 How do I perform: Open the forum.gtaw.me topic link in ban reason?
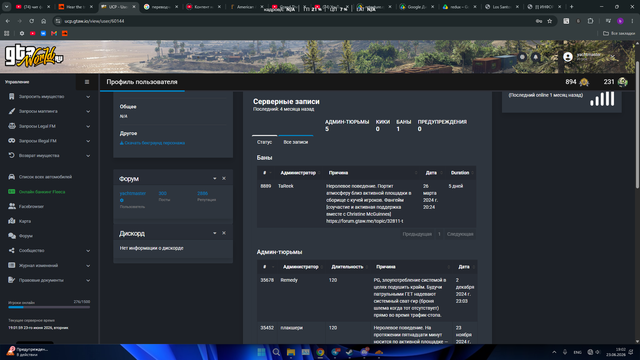coord(364,221)
